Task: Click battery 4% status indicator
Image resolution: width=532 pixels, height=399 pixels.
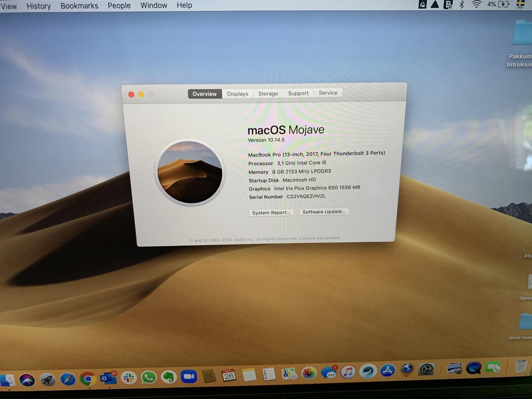Action: click(x=498, y=5)
